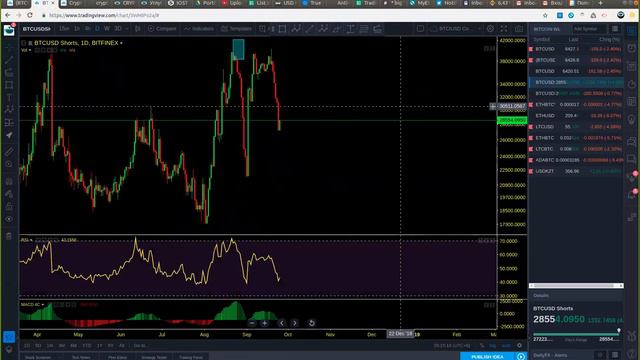Click the snapshot camera icon
Screen dimensions: 640x360
519,29
